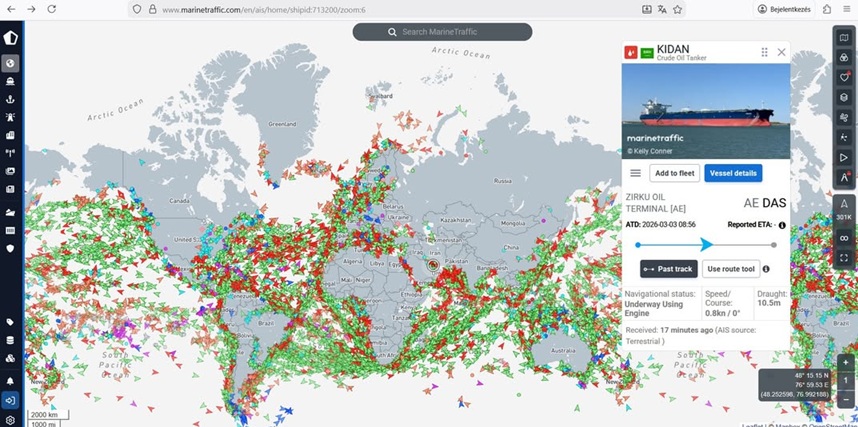
Task: Open the hamburger menu in the vessel panel
Action: [x=635, y=173]
